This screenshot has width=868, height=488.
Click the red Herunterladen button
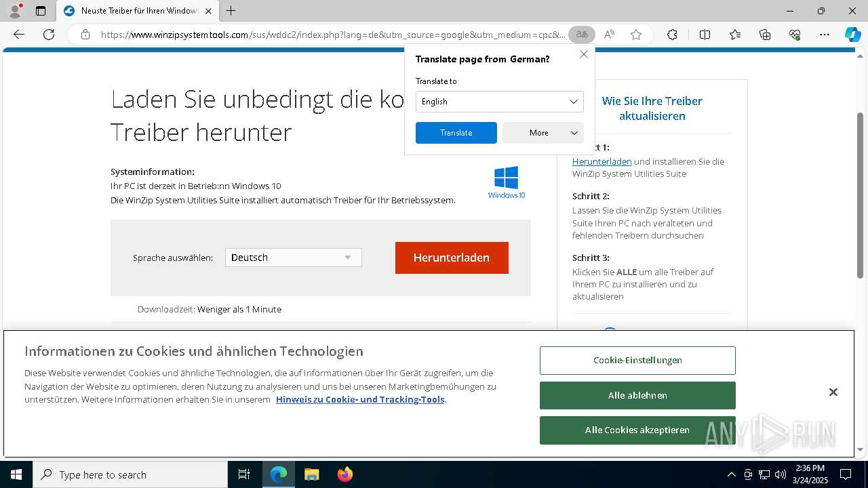[452, 258]
